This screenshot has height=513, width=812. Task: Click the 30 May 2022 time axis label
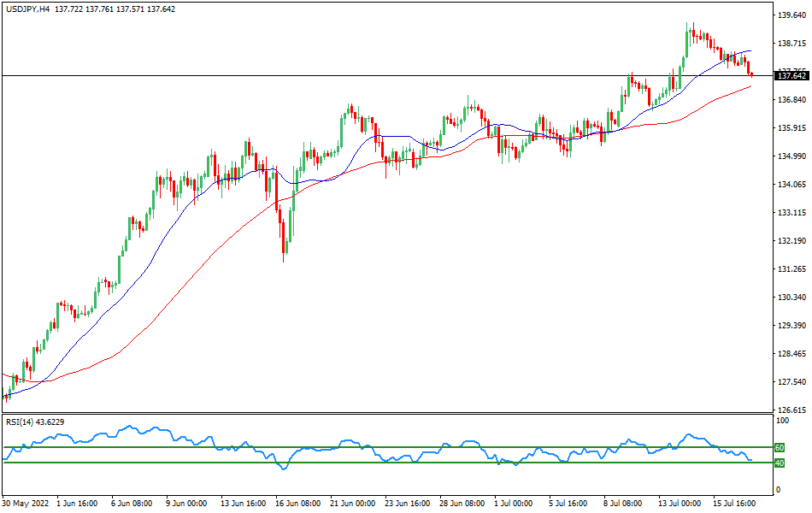[x=26, y=504]
